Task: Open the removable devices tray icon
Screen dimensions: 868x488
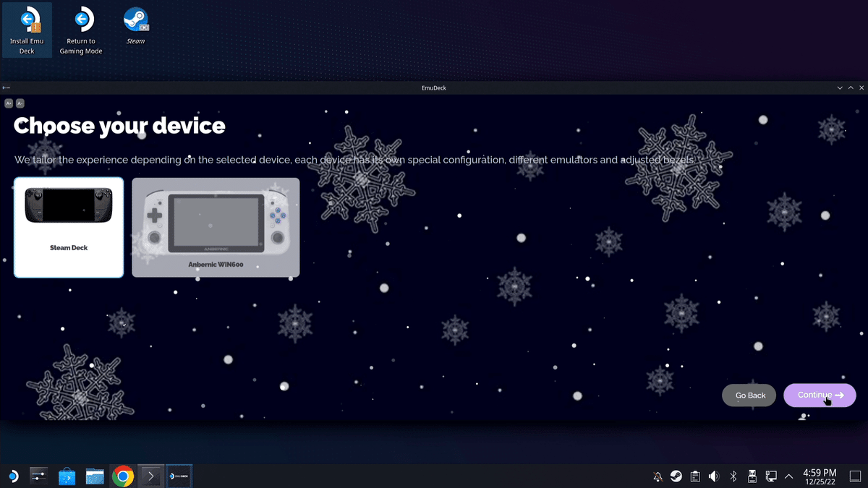Action: [x=752, y=476]
